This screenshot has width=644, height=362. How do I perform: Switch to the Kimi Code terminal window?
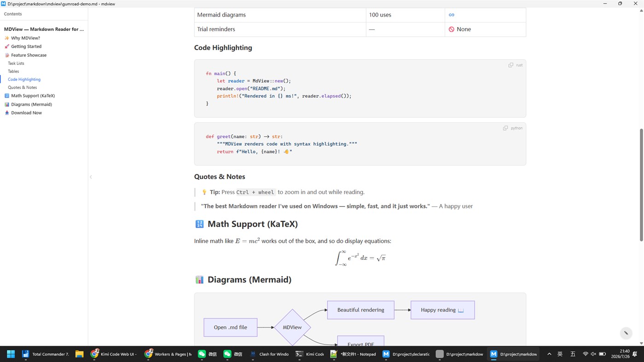tap(310, 354)
